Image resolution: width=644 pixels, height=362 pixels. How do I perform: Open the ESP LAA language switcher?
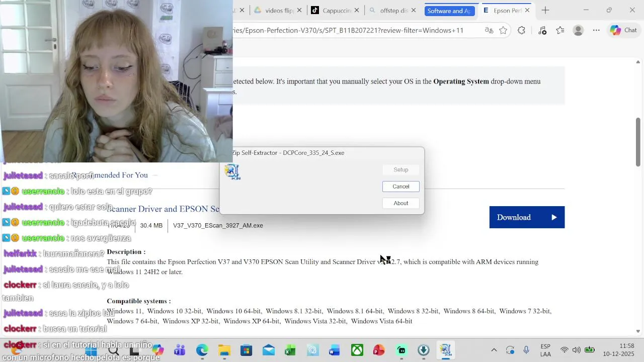(x=545, y=350)
